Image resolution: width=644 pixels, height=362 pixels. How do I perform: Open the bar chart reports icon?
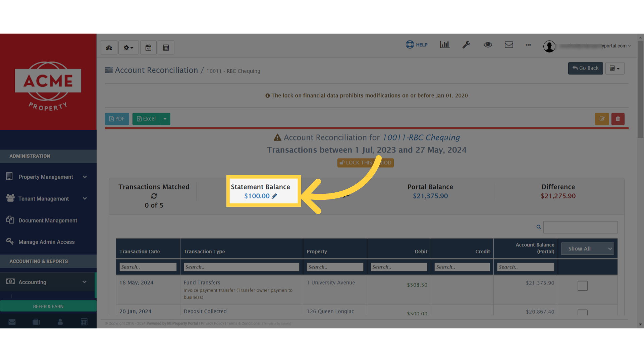445,45
